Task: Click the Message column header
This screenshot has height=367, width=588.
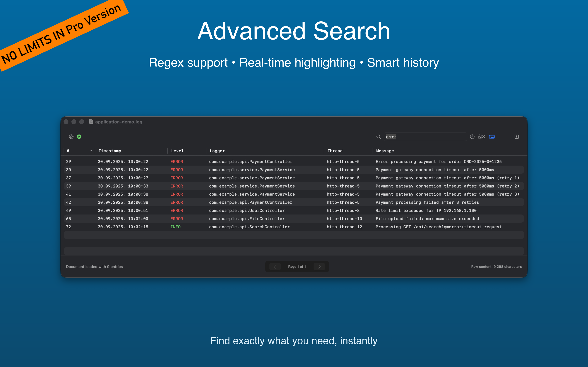Action: (385, 151)
